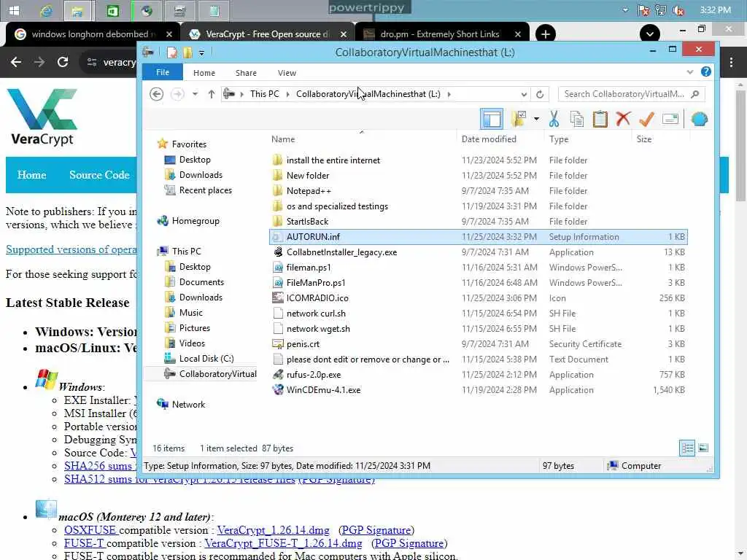This screenshot has width=747, height=560.
Task: Sort files by the Name column
Action: 283,139
